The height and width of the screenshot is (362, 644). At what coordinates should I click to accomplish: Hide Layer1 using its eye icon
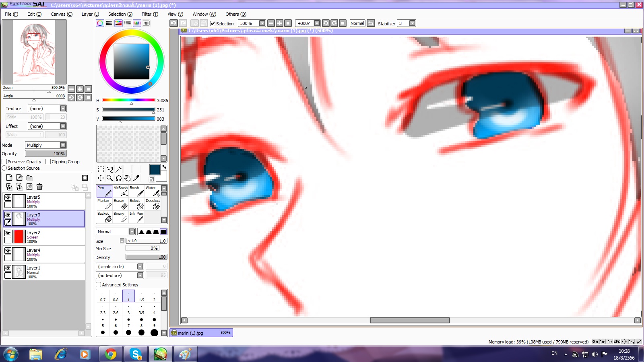click(8, 268)
